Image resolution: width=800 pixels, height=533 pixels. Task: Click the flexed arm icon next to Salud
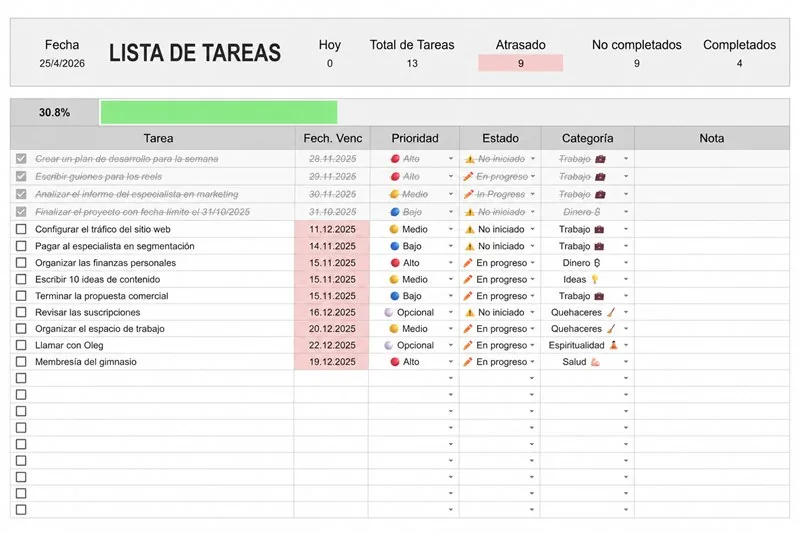pyautogui.click(x=595, y=362)
